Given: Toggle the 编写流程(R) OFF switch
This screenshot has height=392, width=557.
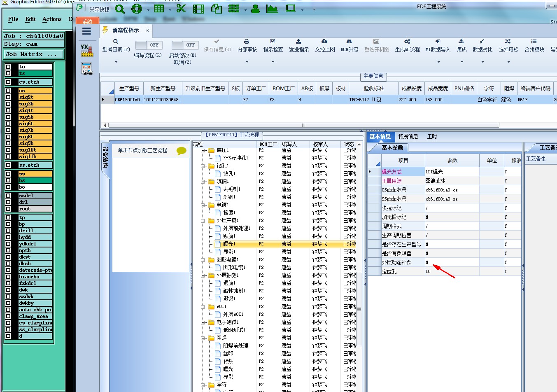Looking at the screenshot, I should click(149, 45).
